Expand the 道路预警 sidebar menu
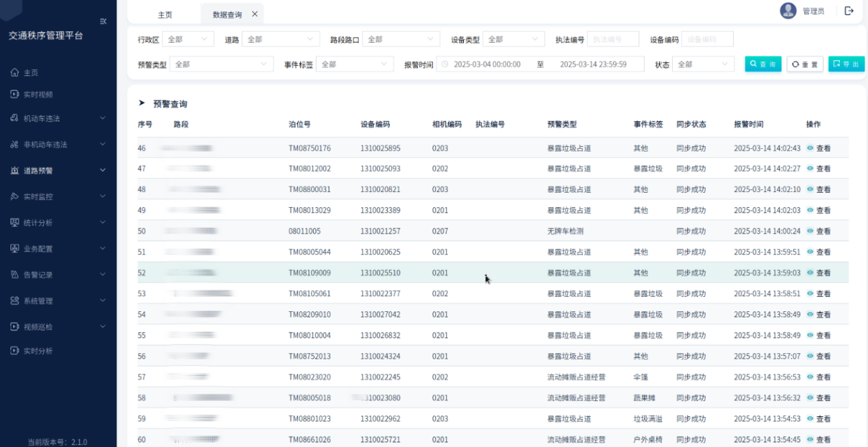 tap(58, 171)
